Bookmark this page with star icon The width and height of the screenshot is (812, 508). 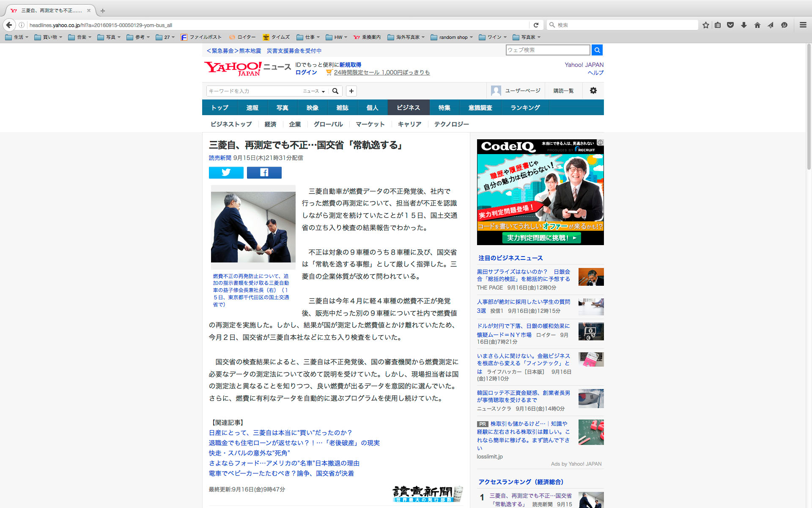[x=705, y=25]
